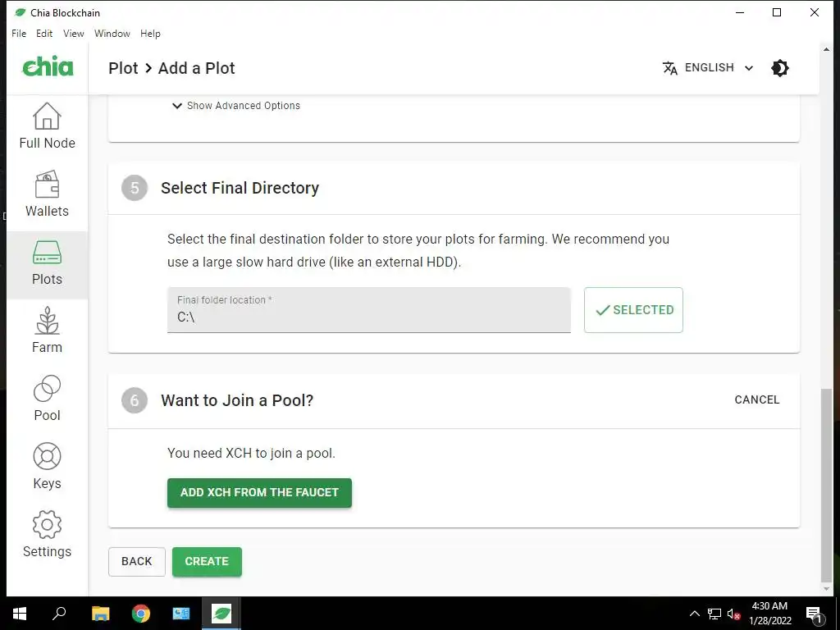Click the Selected folder button
Screen dimensions: 840x630
pyautogui.click(x=633, y=310)
